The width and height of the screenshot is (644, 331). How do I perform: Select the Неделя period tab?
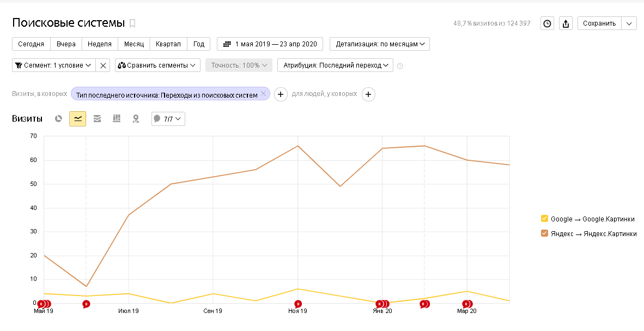[x=100, y=44]
